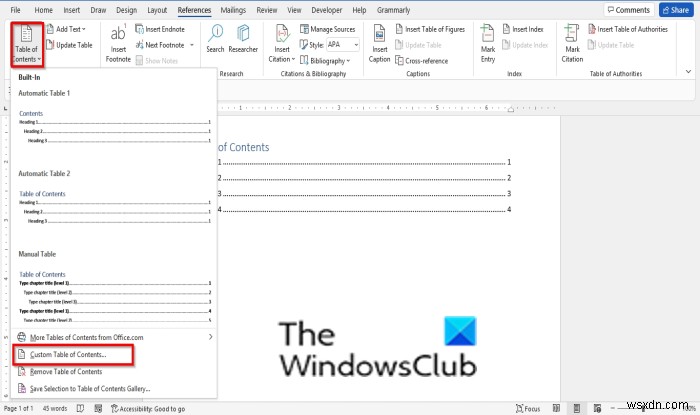Click Page 1 of 1 in status bar
Viewport: 700px width, 415px height.
18,408
